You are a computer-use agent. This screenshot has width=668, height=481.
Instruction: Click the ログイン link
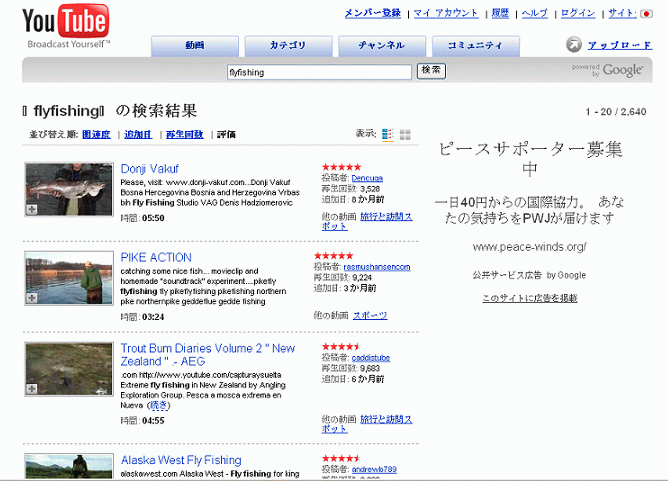pos(578,13)
